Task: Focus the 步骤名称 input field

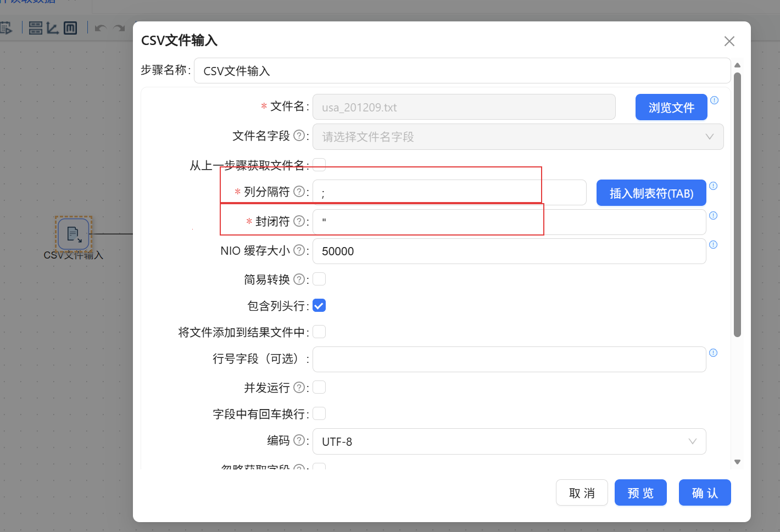Action: [x=462, y=71]
